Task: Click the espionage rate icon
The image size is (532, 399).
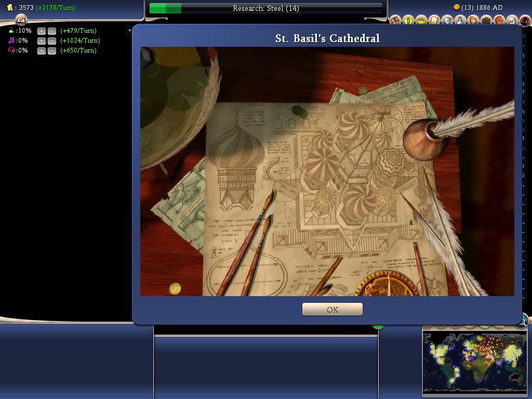Action: click(11, 50)
